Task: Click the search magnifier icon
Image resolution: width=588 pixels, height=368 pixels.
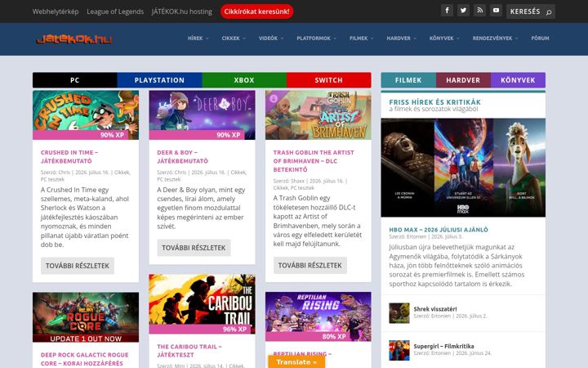Action: [549, 12]
